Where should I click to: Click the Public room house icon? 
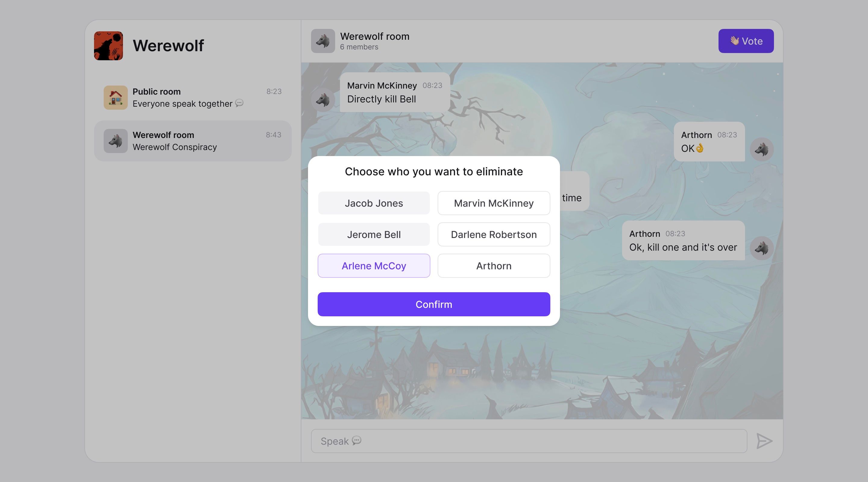pyautogui.click(x=116, y=97)
